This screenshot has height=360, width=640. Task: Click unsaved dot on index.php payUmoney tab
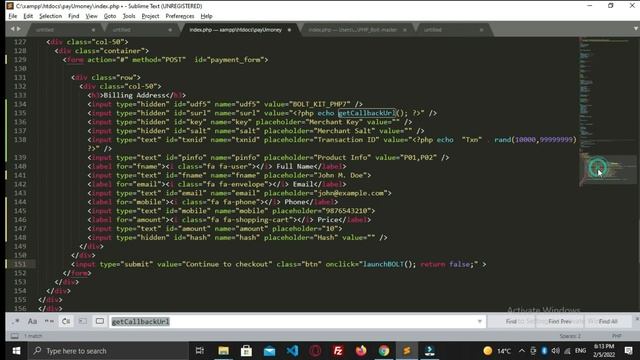[x=289, y=30]
